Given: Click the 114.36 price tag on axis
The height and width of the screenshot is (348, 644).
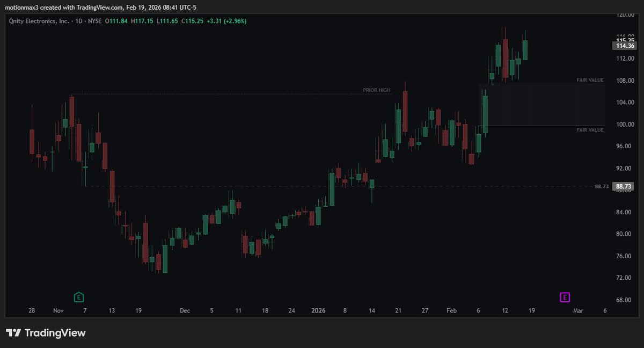Looking at the screenshot, I should 626,46.
